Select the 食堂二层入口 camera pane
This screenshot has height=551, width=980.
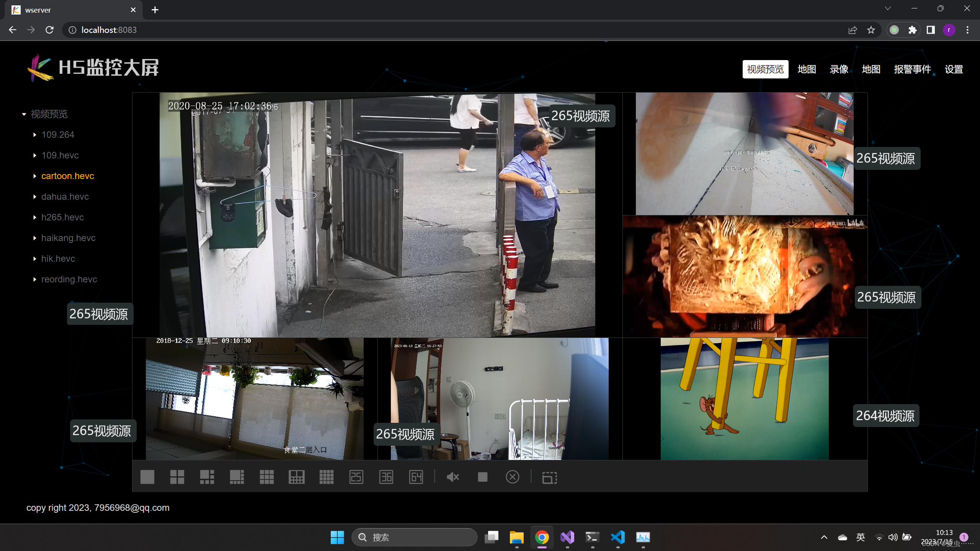pos(255,399)
